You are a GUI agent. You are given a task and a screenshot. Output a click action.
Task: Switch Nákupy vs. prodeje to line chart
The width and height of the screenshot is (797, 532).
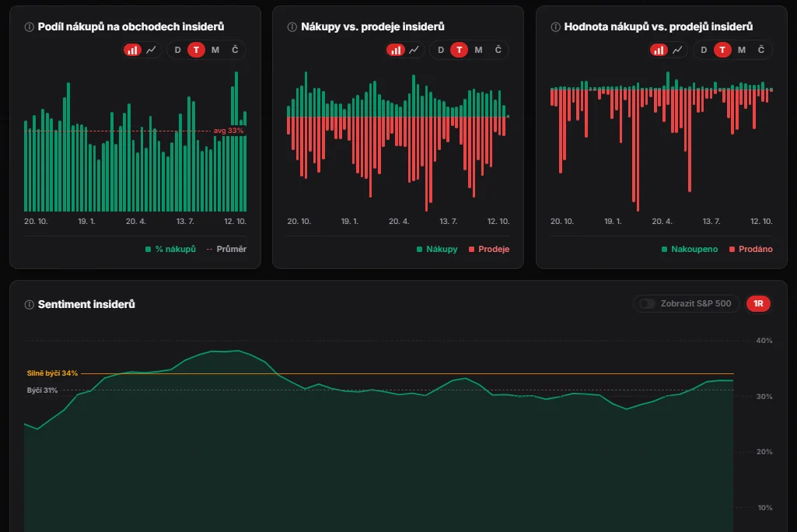[414, 50]
